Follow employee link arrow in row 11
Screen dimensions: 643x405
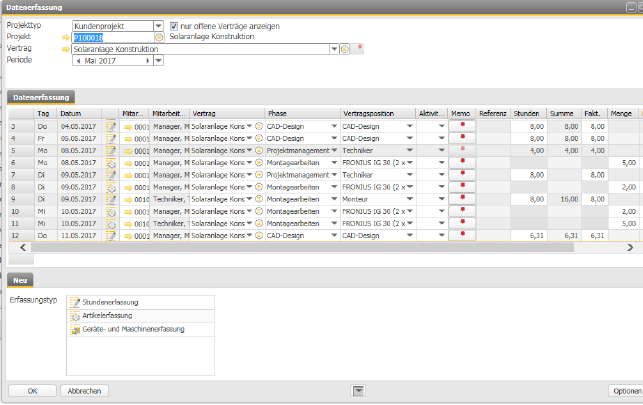[128, 224]
